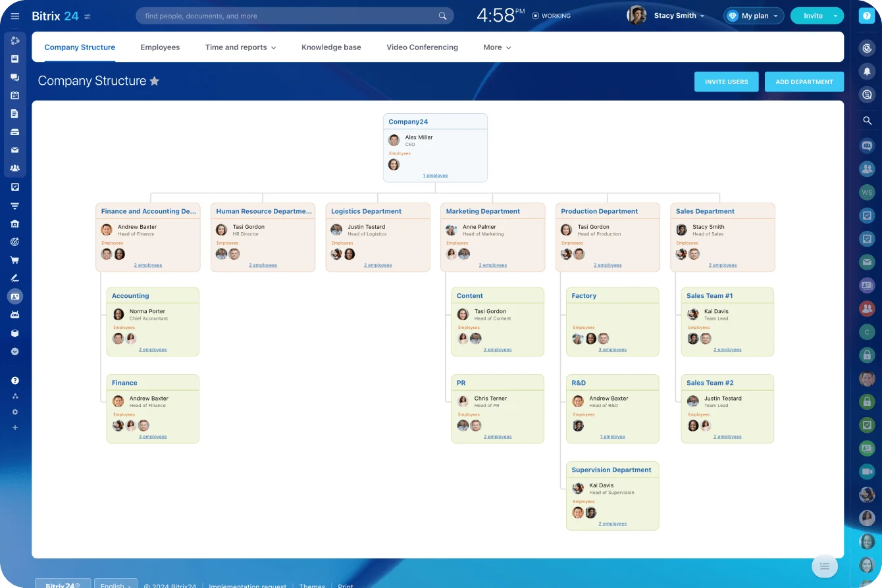Select the Company Structure tab

(x=80, y=47)
